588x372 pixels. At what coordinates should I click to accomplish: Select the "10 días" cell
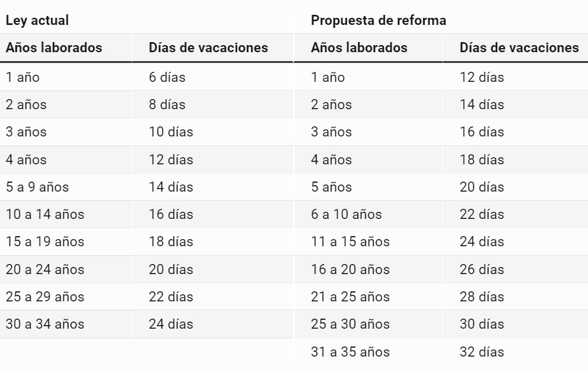(x=171, y=132)
